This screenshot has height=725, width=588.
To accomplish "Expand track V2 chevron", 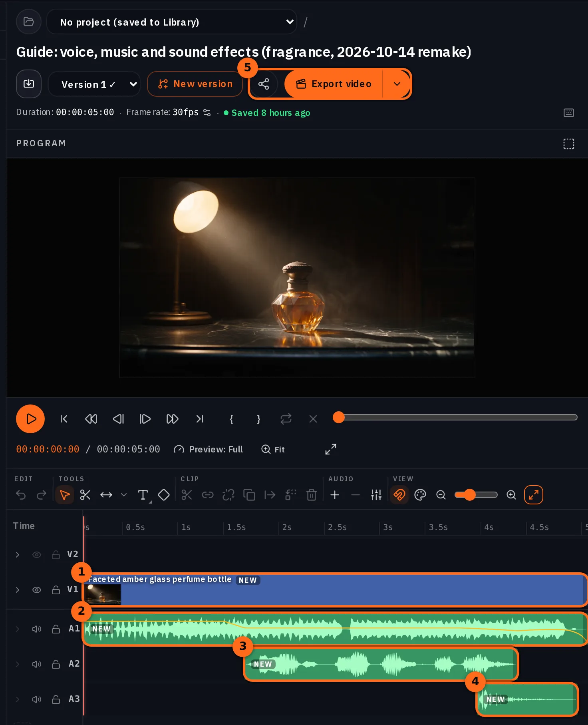I will pos(18,555).
